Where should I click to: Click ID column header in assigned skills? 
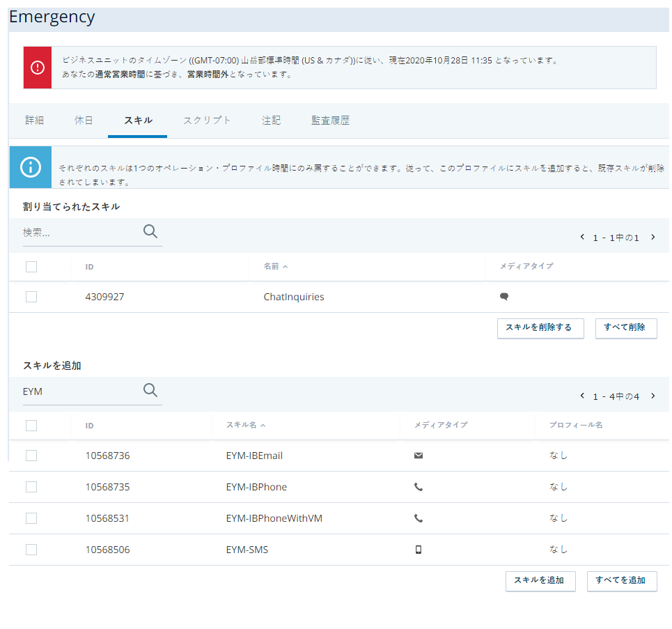pos(89,267)
